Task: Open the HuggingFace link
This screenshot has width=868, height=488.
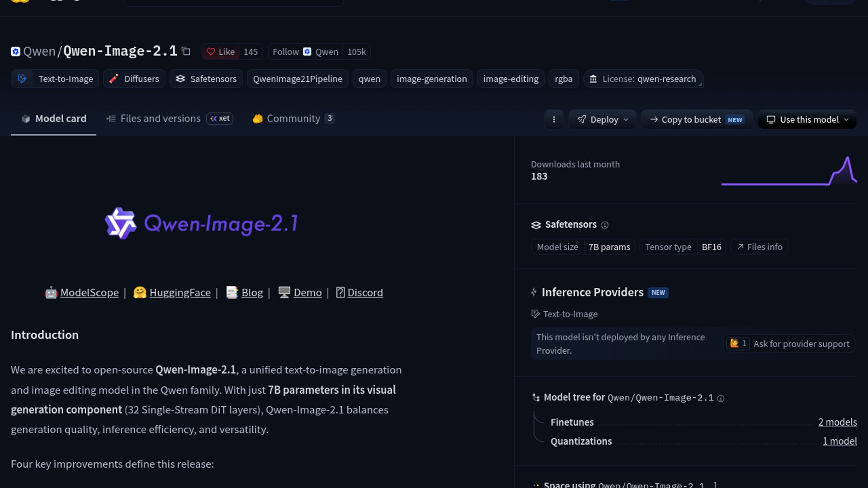Action: point(180,293)
